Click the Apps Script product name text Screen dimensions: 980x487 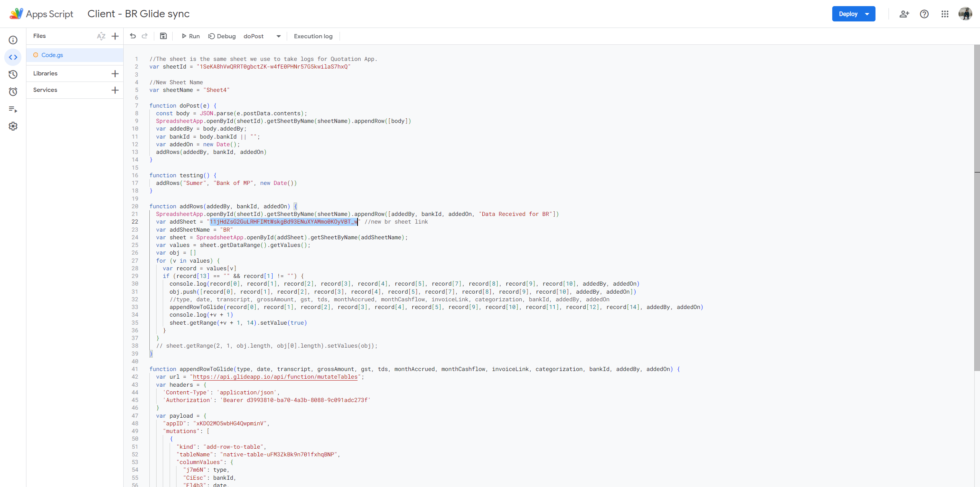click(x=49, y=14)
